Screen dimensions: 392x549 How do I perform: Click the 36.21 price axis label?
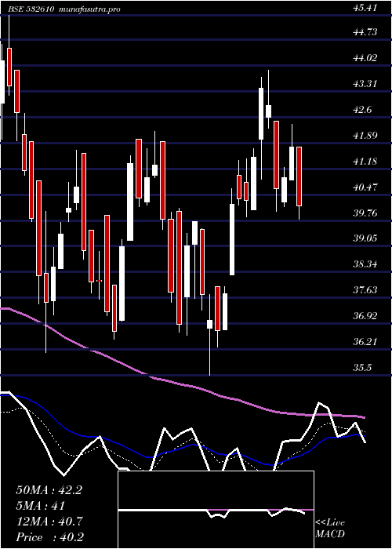coord(365,342)
